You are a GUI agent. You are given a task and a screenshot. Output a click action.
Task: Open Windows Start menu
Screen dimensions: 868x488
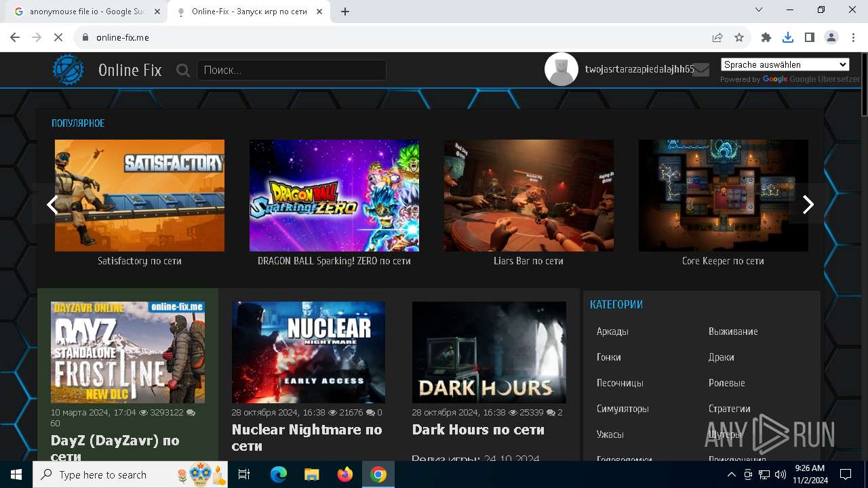tap(16, 474)
